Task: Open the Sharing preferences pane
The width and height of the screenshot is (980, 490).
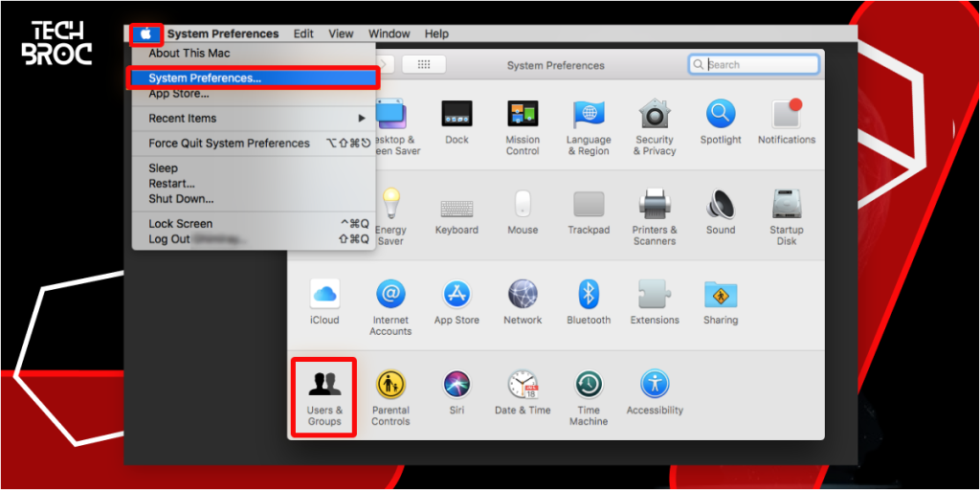Action: (x=721, y=302)
